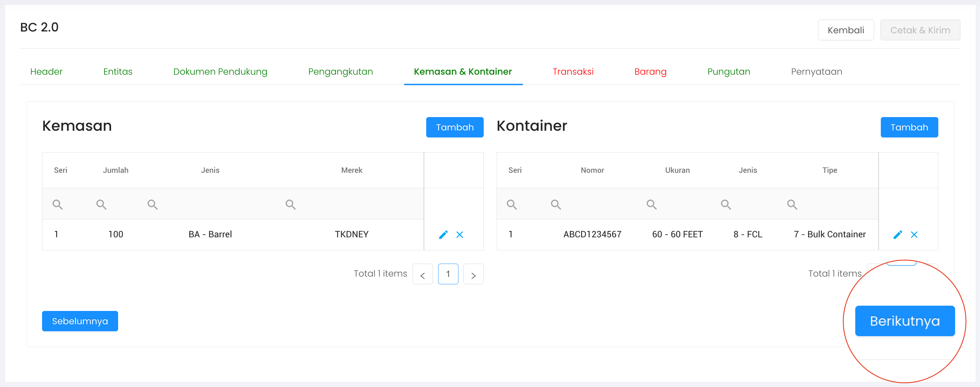Click the Berikutnya button
Viewport: 980px width, 387px height.
click(x=904, y=321)
